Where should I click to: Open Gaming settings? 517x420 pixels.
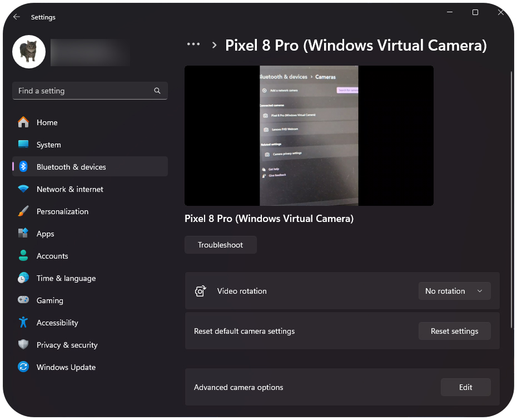pyautogui.click(x=90, y=300)
